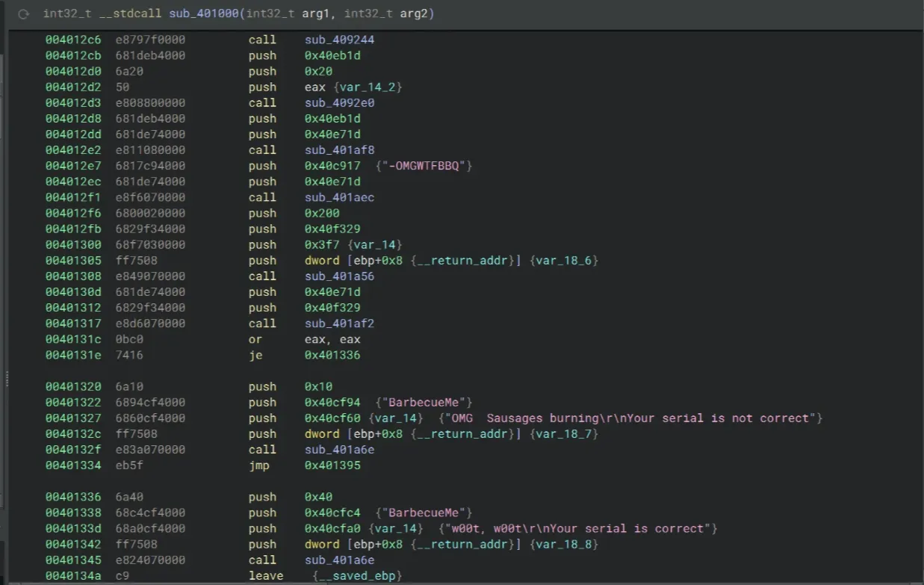Viewport: 924px width, 585px height.
Task: Select the 0x200 immediate operand
Action: coord(320,214)
